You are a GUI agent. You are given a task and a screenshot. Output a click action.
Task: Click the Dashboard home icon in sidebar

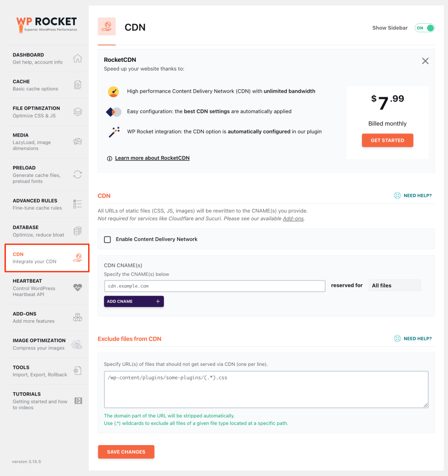[78, 59]
